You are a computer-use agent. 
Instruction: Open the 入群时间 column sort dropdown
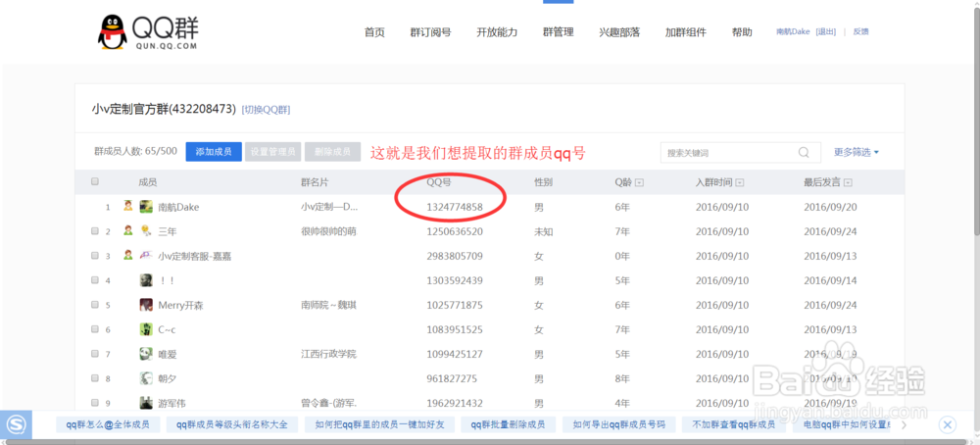740,182
